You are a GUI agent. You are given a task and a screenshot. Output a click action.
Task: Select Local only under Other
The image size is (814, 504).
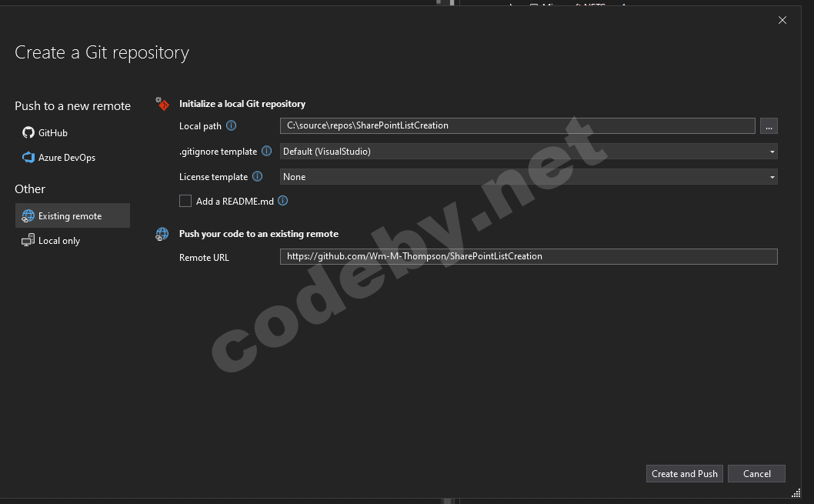point(58,240)
